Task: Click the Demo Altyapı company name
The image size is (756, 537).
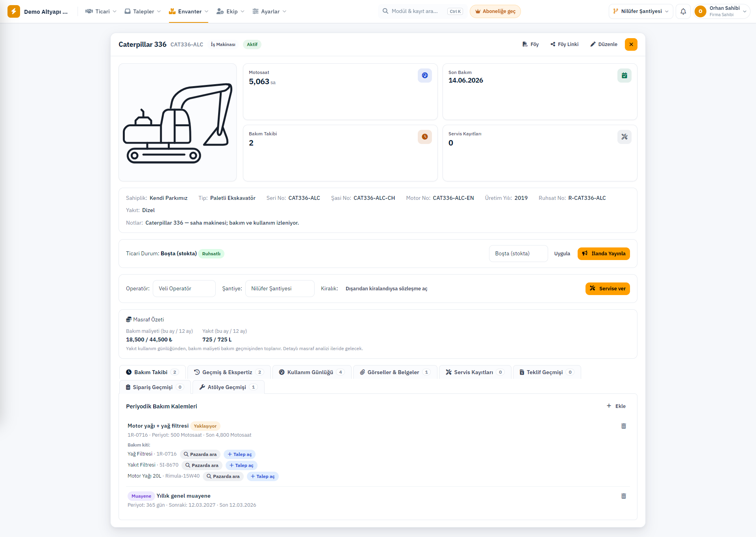Action: coord(46,12)
